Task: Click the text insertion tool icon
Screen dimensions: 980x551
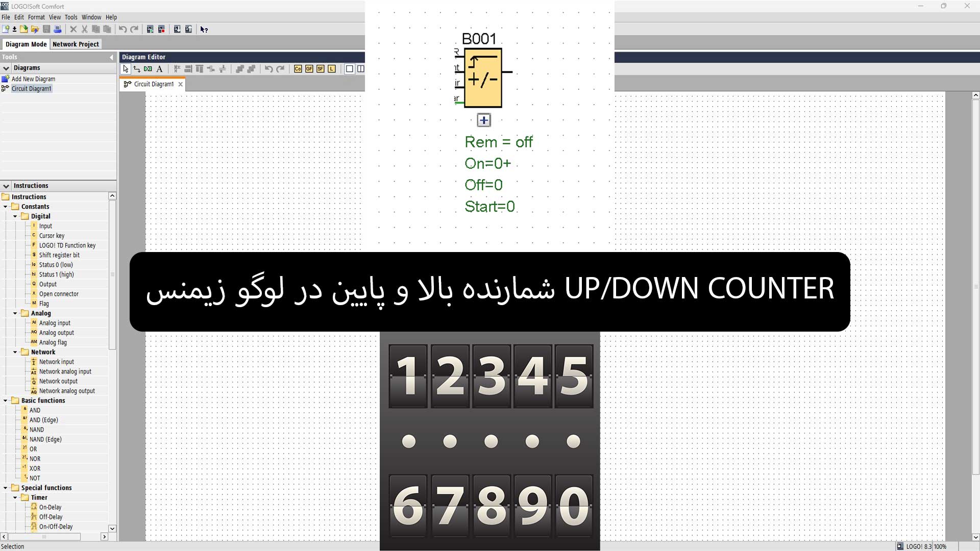Action: 160,69
